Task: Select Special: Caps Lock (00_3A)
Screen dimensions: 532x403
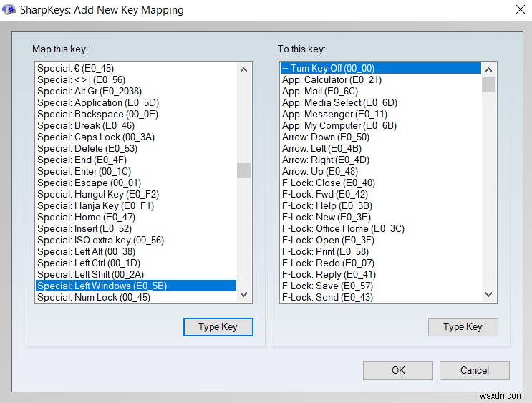Action: coord(136,137)
